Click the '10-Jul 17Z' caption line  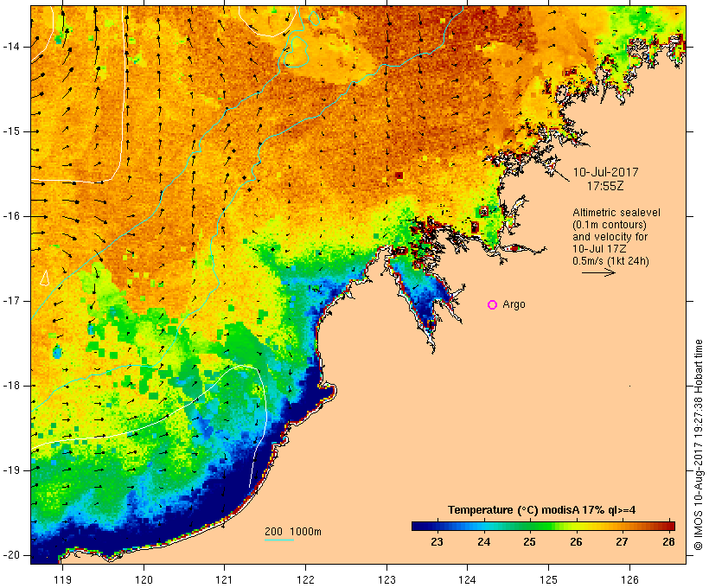(x=599, y=249)
